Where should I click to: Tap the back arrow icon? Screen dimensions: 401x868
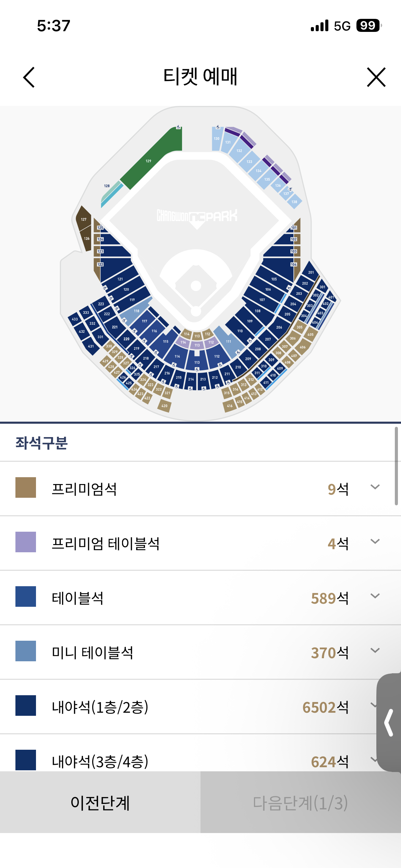29,77
